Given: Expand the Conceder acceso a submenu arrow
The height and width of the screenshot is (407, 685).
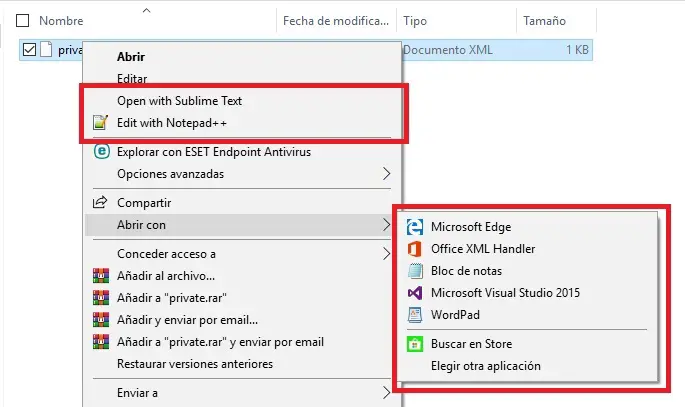Looking at the screenshot, I should pyautogui.click(x=387, y=254).
